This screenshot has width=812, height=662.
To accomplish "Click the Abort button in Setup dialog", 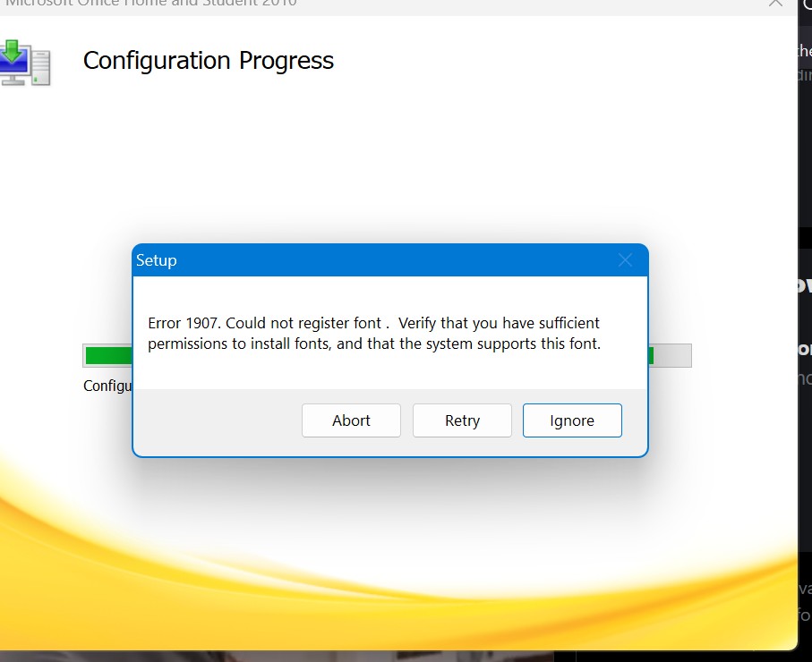I will [351, 420].
